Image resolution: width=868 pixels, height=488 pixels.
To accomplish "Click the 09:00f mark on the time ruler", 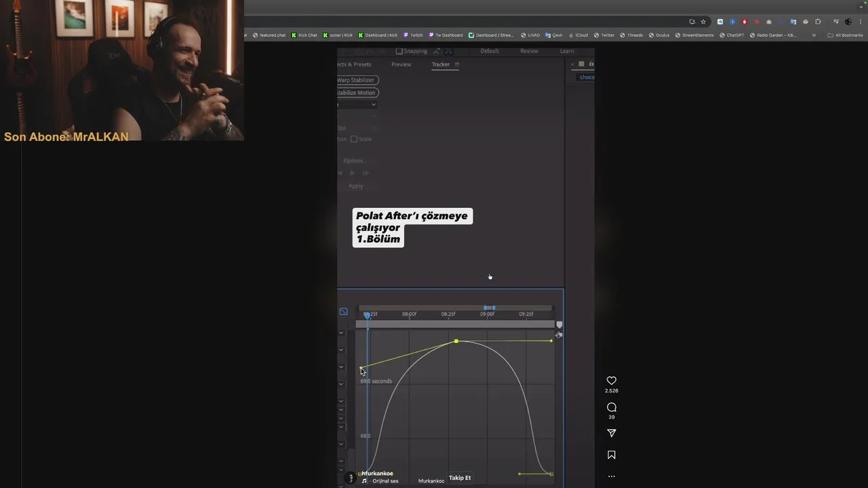I will tap(488, 314).
